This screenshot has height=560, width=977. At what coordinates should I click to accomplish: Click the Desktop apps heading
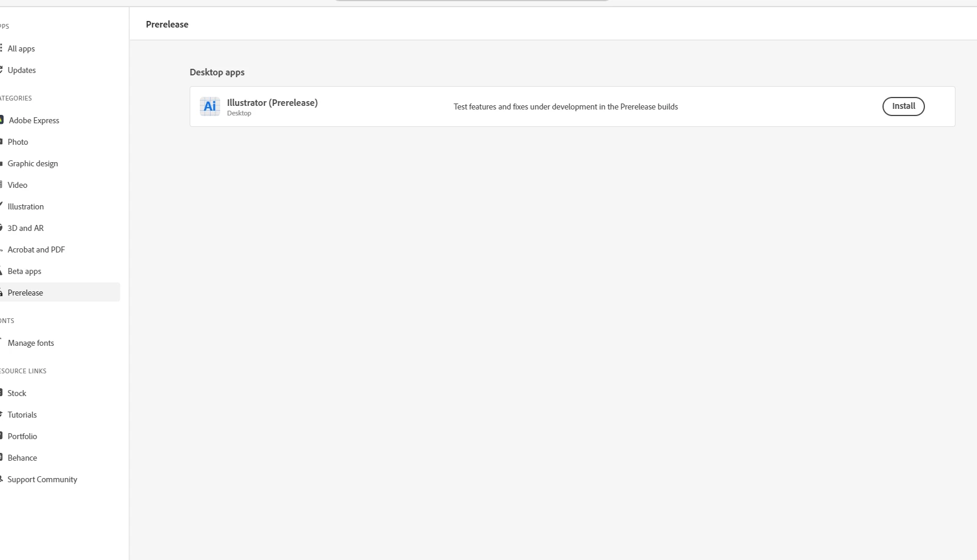point(217,72)
